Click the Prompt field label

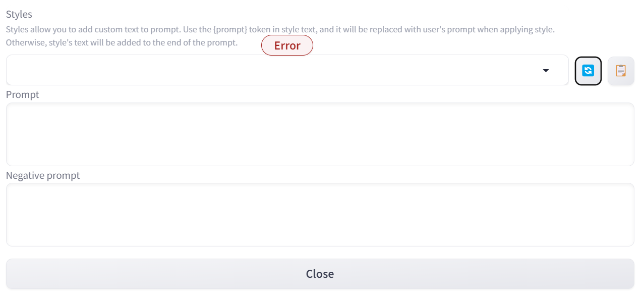coord(22,94)
